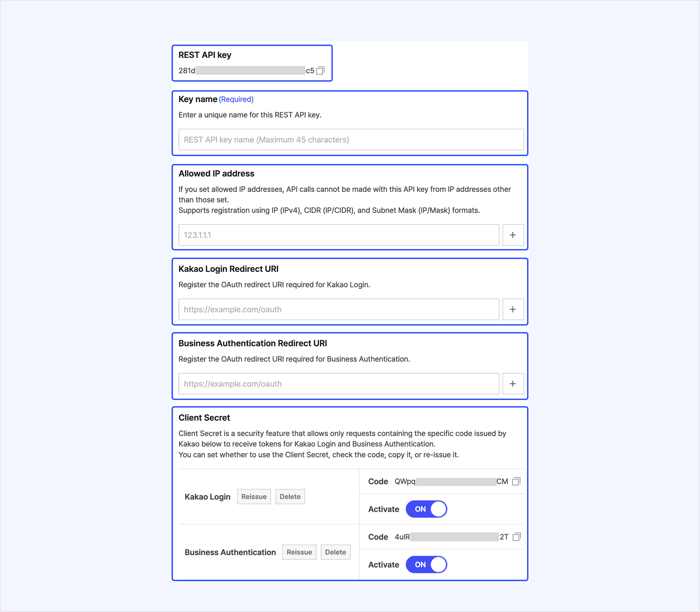Add the allowed IP address entry
Image resolution: width=700 pixels, height=612 pixels.
(x=513, y=235)
